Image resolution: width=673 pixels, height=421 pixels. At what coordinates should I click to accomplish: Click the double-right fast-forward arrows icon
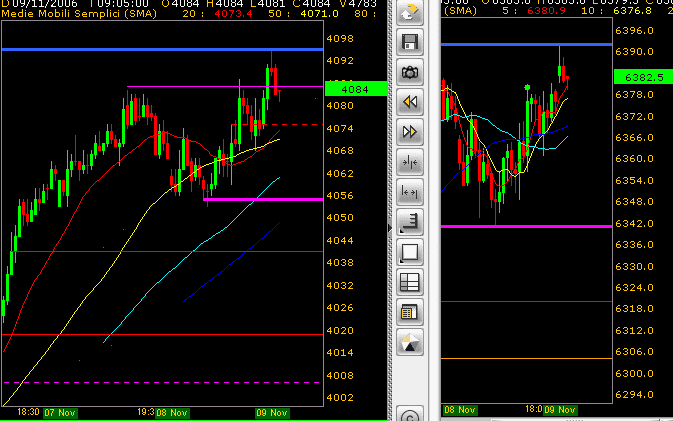point(410,132)
